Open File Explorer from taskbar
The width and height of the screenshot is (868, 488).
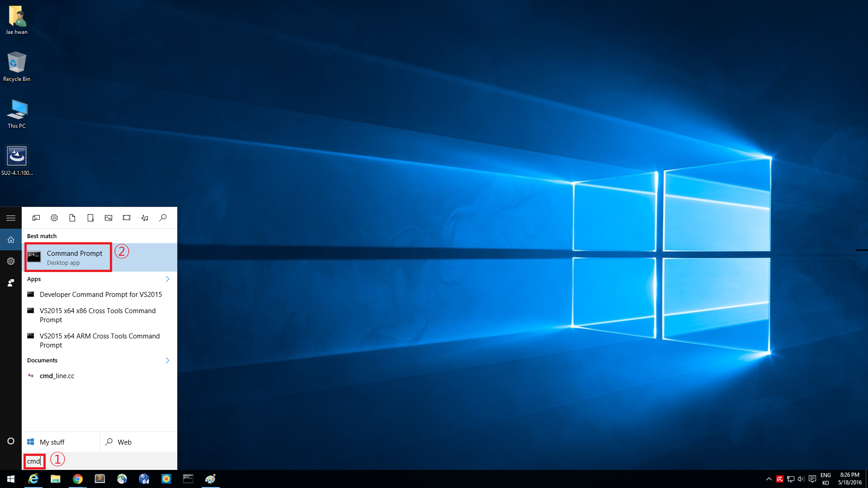pos(55,479)
